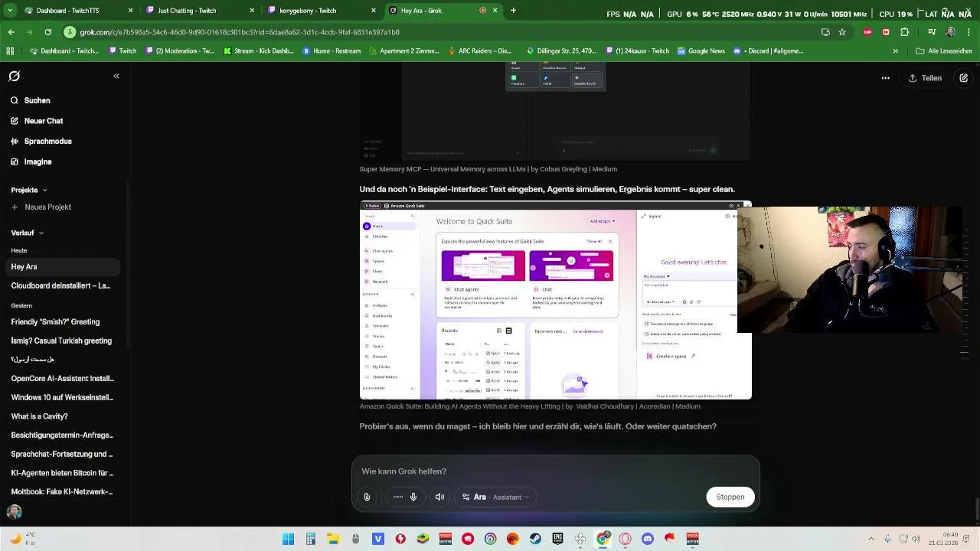Click the Wie kann Grok helfen input
980x551 pixels.
pos(555,471)
